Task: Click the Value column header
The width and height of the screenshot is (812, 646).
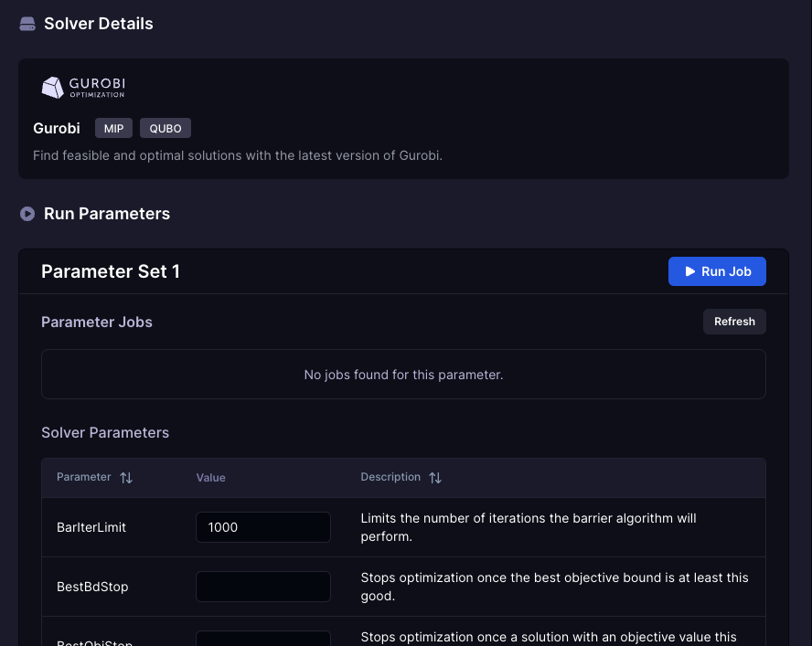Action: [210, 478]
